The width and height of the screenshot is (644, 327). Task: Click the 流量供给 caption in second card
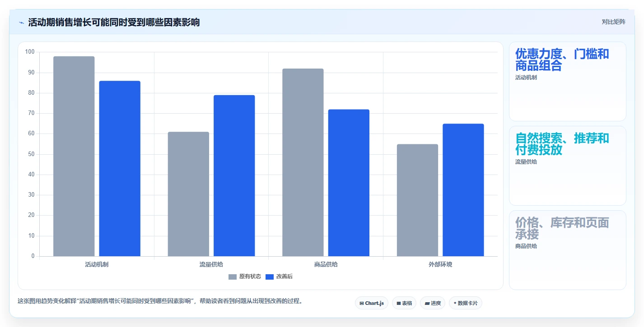coord(526,162)
